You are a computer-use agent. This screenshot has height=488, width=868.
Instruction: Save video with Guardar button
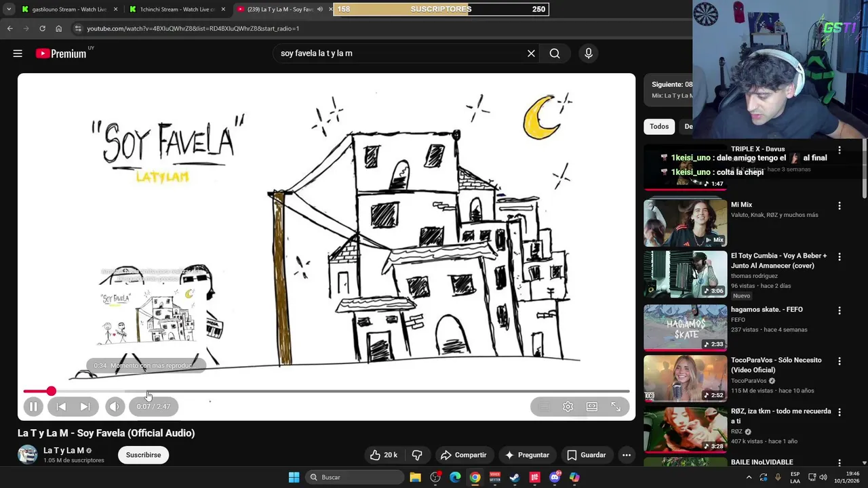pos(587,455)
